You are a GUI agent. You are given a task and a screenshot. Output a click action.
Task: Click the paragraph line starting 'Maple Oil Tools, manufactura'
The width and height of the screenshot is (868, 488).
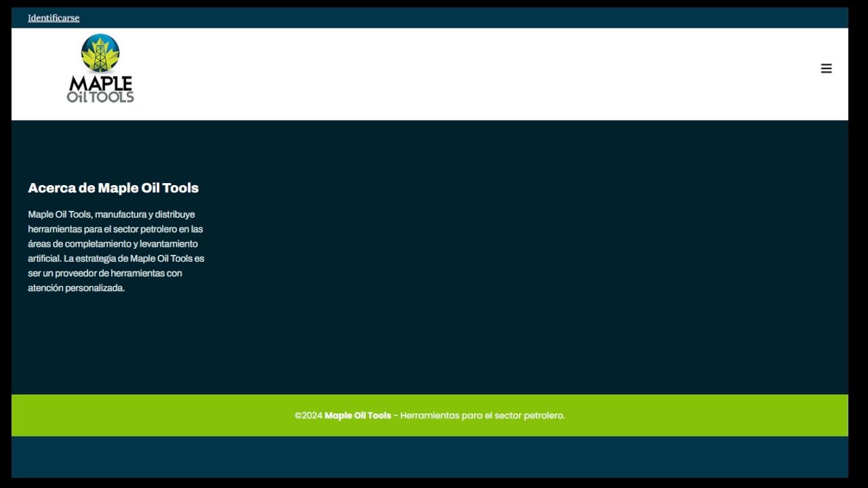pyautogui.click(x=111, y=214)
